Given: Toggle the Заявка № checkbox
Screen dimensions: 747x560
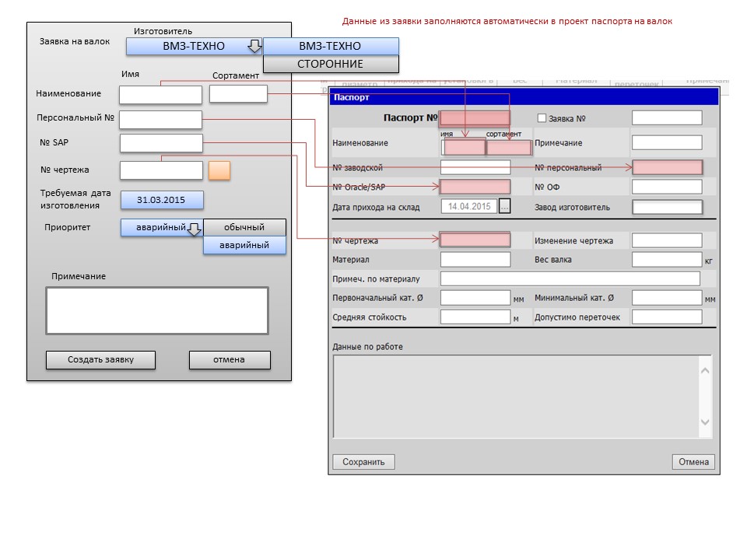Looking at the screenshot, I should coord(542,118).
